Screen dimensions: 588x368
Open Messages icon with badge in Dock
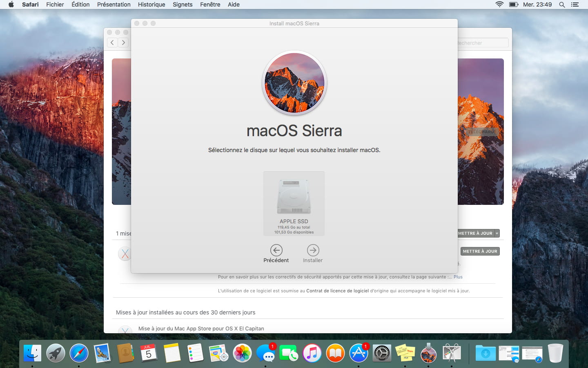tap(265, 353)
